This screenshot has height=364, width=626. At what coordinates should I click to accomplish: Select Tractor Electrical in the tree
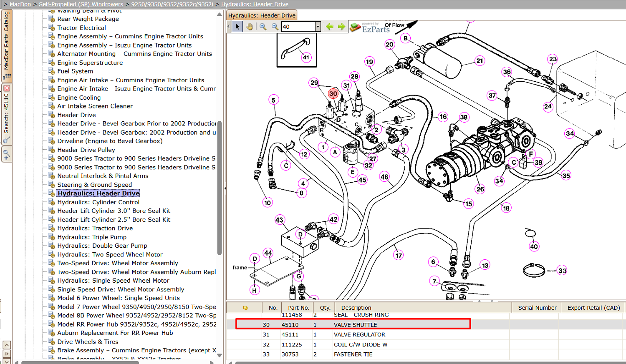click(81, 28)
